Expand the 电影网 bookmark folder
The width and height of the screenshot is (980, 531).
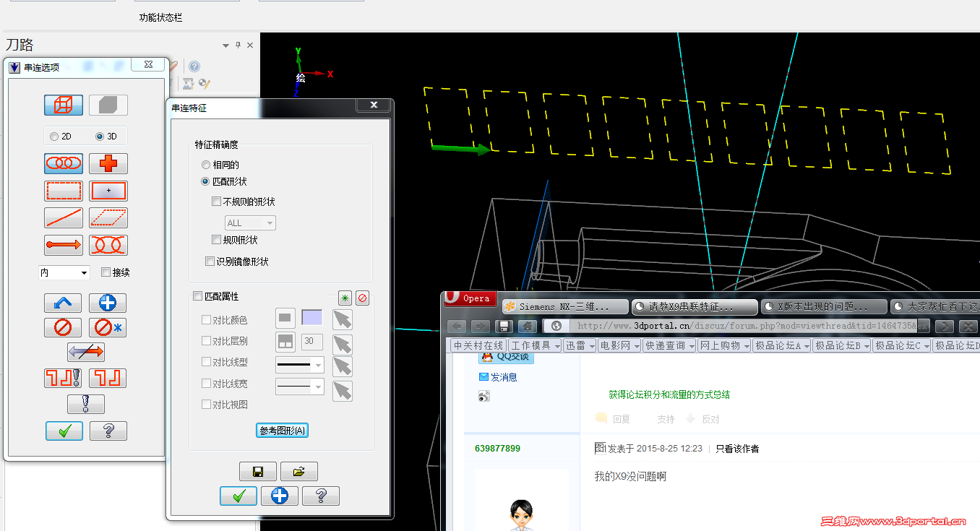620,346
